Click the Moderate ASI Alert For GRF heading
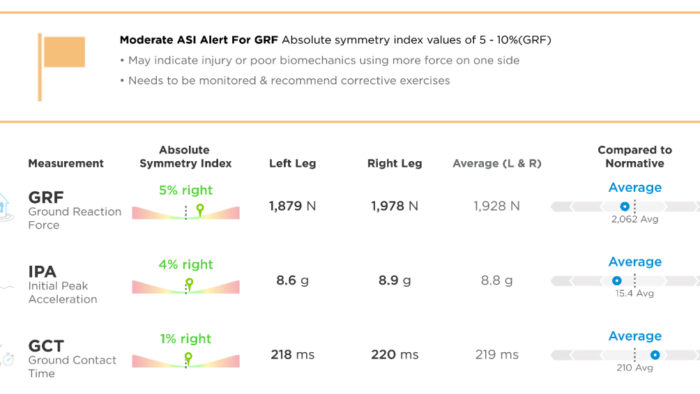Screen dimensions: 700x394 click(199, 40)
